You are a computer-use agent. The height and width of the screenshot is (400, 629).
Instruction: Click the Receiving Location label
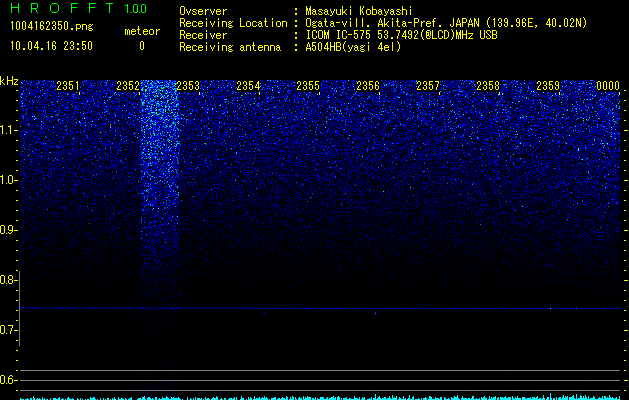[x=233, y=23]
